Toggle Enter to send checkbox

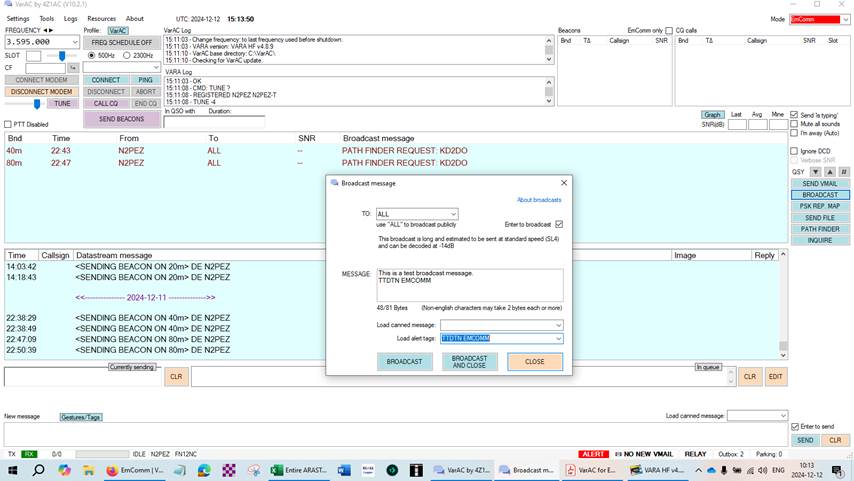coord(795,427)
